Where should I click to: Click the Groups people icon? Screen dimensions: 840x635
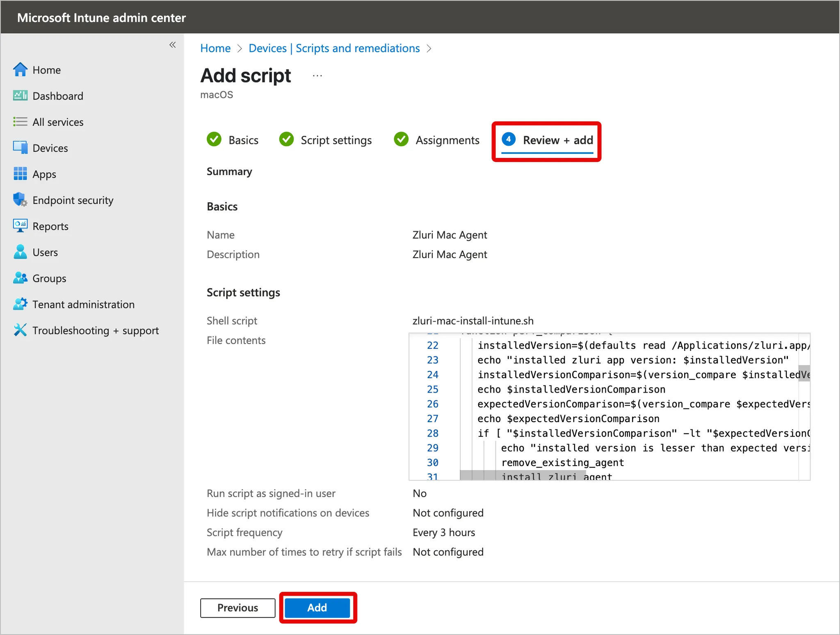click(x=20, y=278)
